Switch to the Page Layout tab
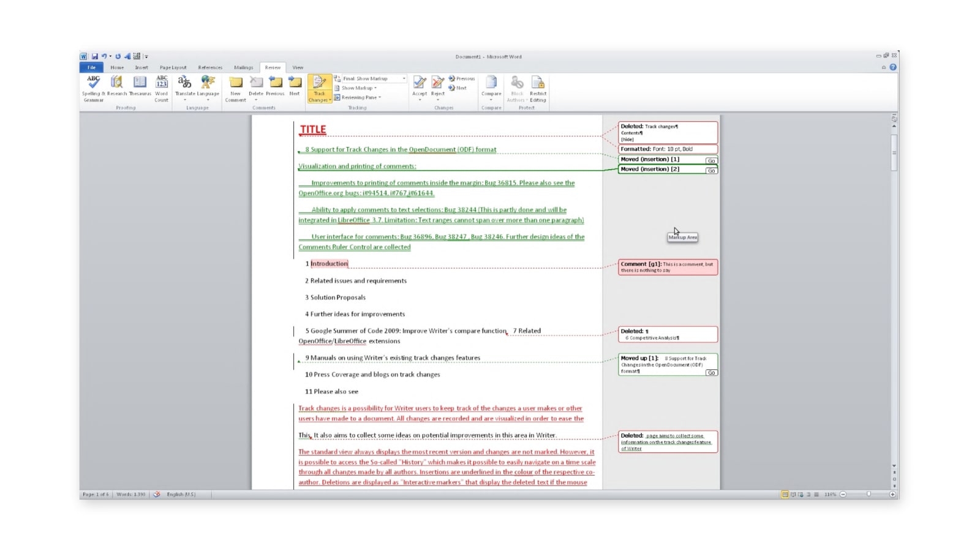 coord(173,67)
